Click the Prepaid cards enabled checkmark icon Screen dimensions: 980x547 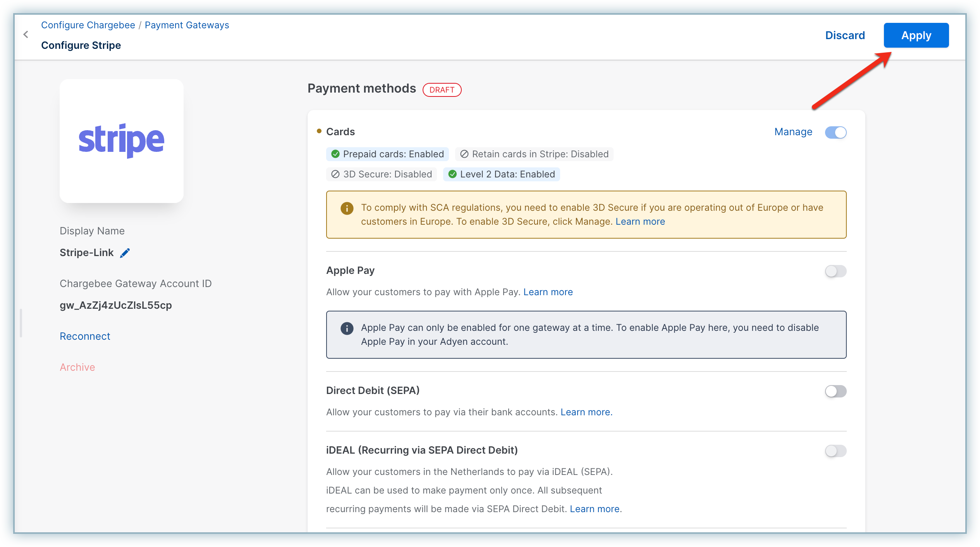pos(335,154)
